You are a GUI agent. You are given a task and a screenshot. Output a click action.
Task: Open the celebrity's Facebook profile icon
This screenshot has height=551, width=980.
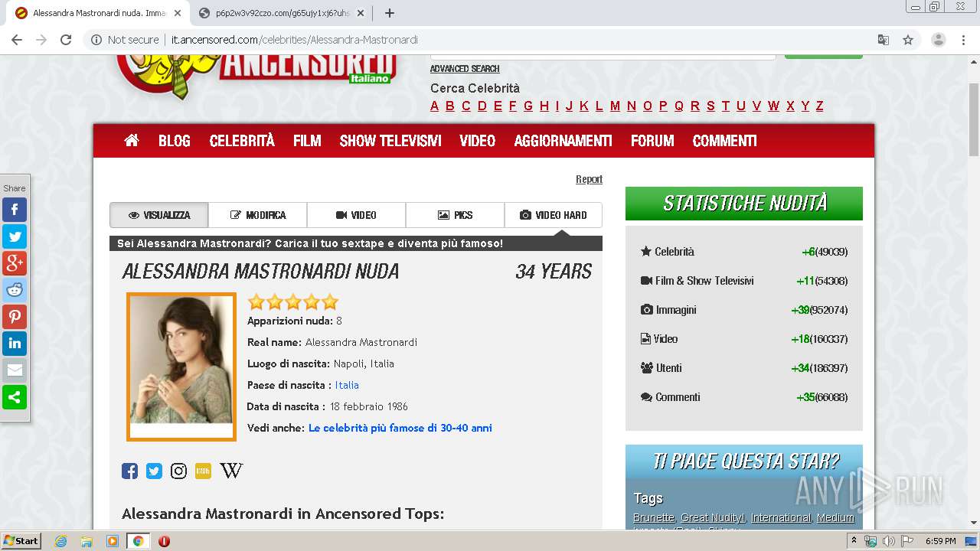tap(130, 471)
